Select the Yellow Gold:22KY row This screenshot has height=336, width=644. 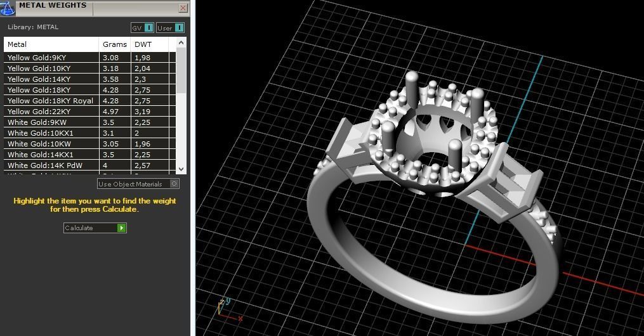point(90,111)
